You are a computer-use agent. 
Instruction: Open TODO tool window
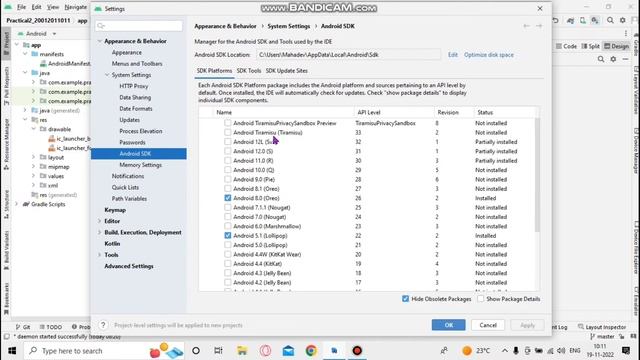coord(51,327)
